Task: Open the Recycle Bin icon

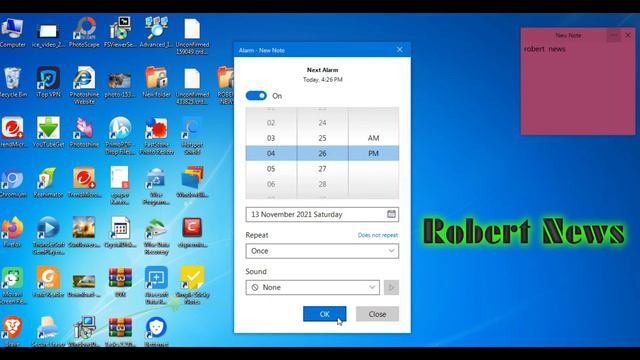Action: (12, 82)
